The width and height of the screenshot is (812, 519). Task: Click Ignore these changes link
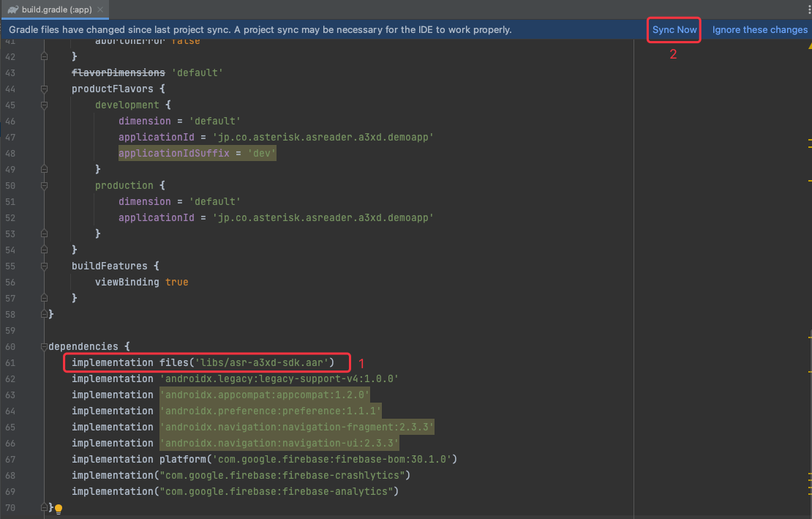[x=759, y=30]
